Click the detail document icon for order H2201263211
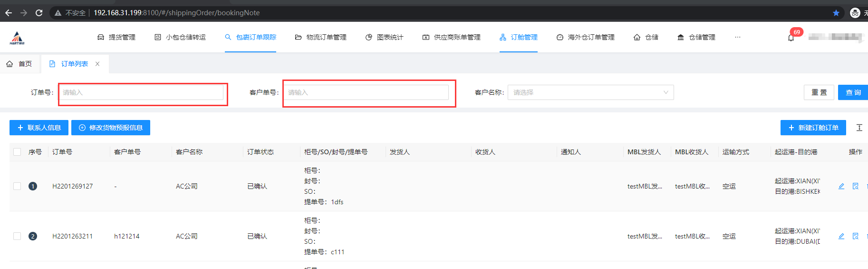This screenshot has width=868, height=269. 855,236
